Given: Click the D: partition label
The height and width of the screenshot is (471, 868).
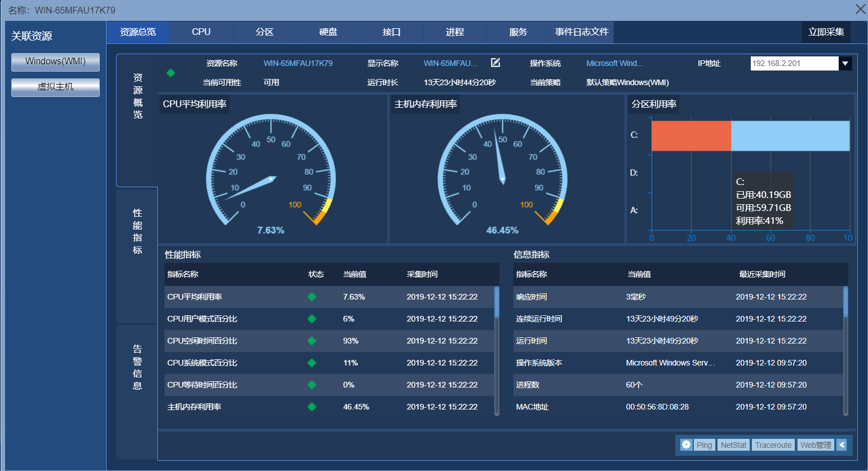Looking at the screenshot, I should (634, 173).
